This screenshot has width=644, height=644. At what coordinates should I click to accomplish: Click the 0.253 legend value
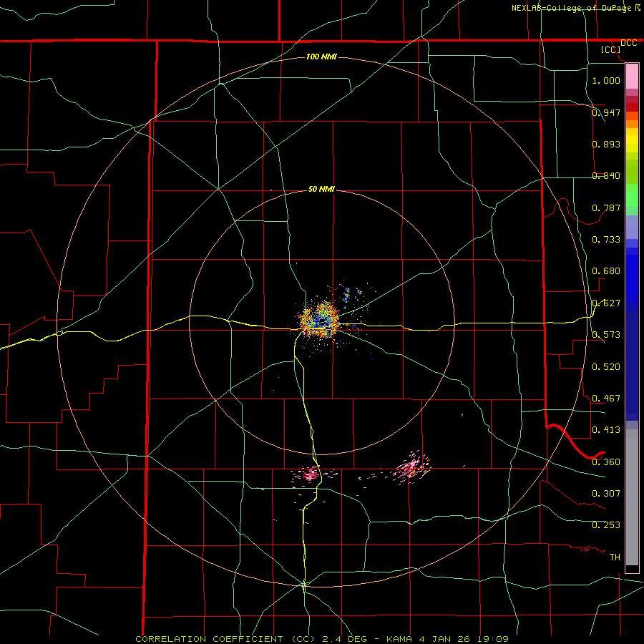[x=606, y=525]
